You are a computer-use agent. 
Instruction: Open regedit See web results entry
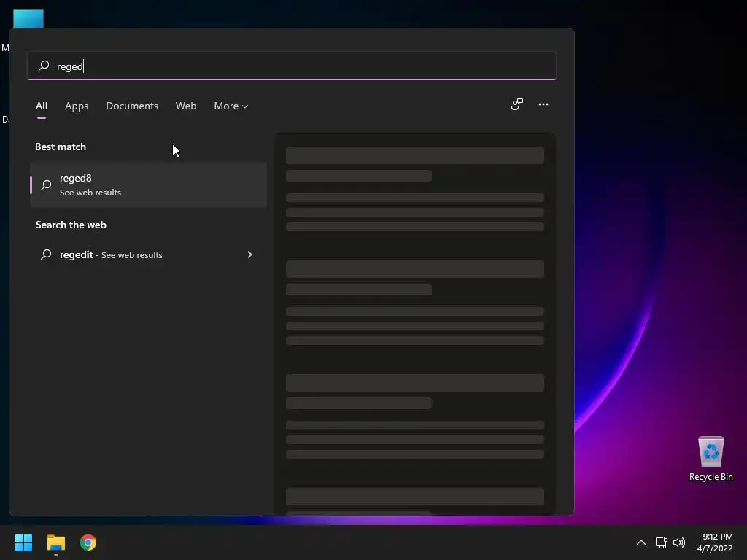pyautogui.click(x=148, y=254)
